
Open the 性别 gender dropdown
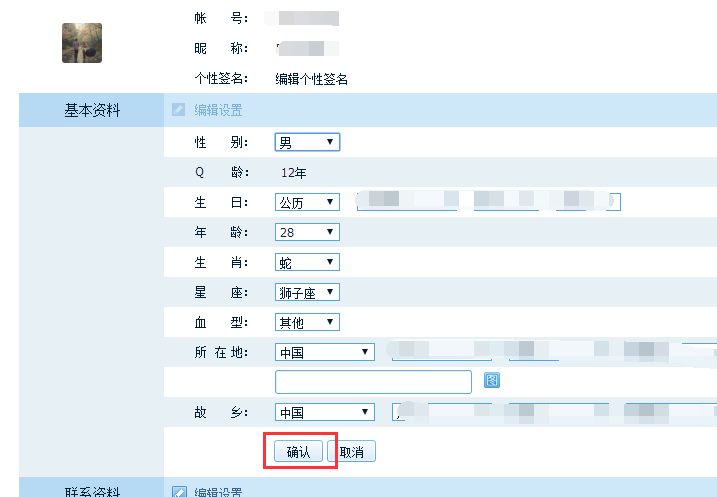[307, 143]
